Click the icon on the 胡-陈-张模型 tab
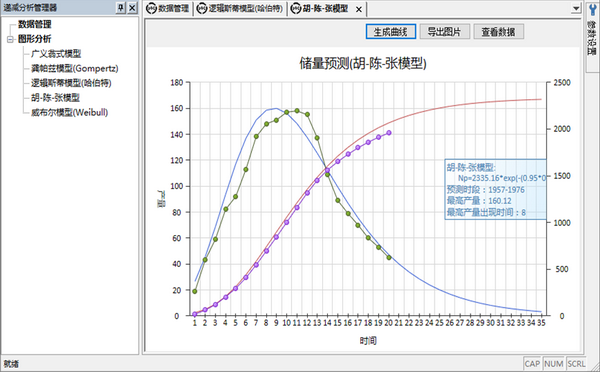Viewport: 600px width, 372px height. 296,8
